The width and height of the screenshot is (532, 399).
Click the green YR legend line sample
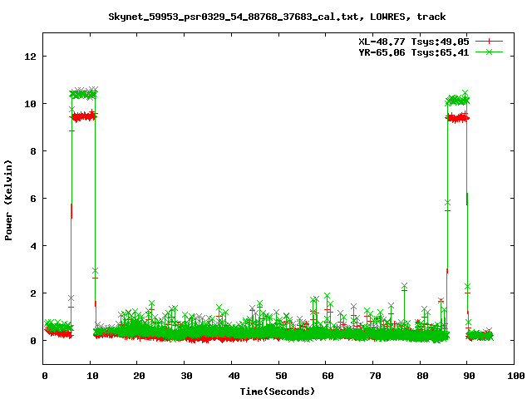click(x=489, y=52)
